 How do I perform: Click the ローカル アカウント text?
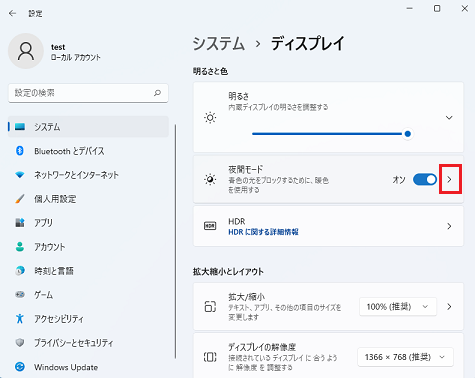tap(76, 57)
